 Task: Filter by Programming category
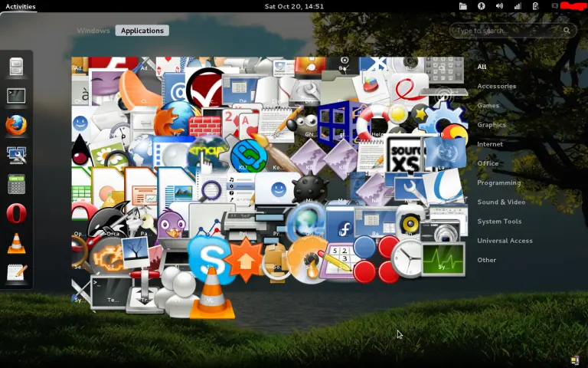pos(499,183)
